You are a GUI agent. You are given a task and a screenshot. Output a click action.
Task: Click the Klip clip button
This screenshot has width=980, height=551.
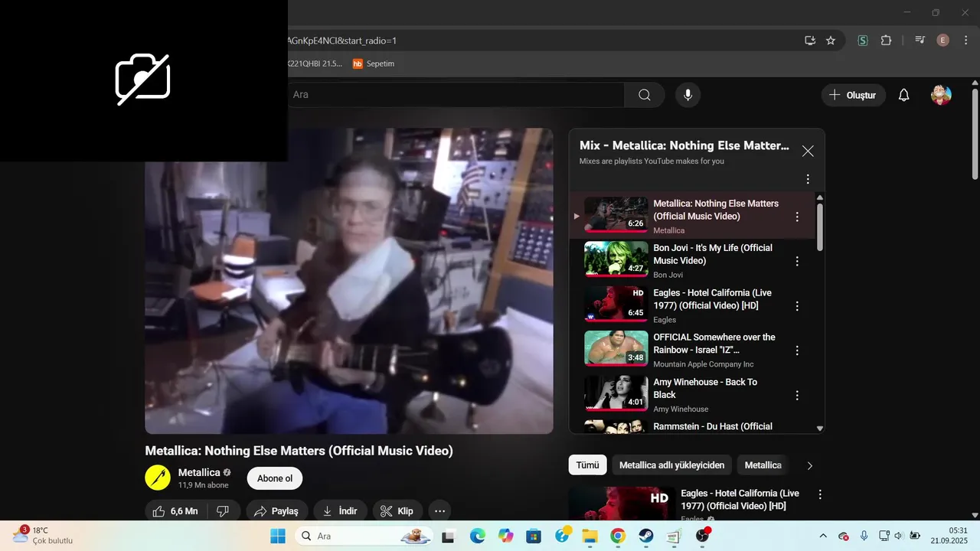(x=397, y=511)
